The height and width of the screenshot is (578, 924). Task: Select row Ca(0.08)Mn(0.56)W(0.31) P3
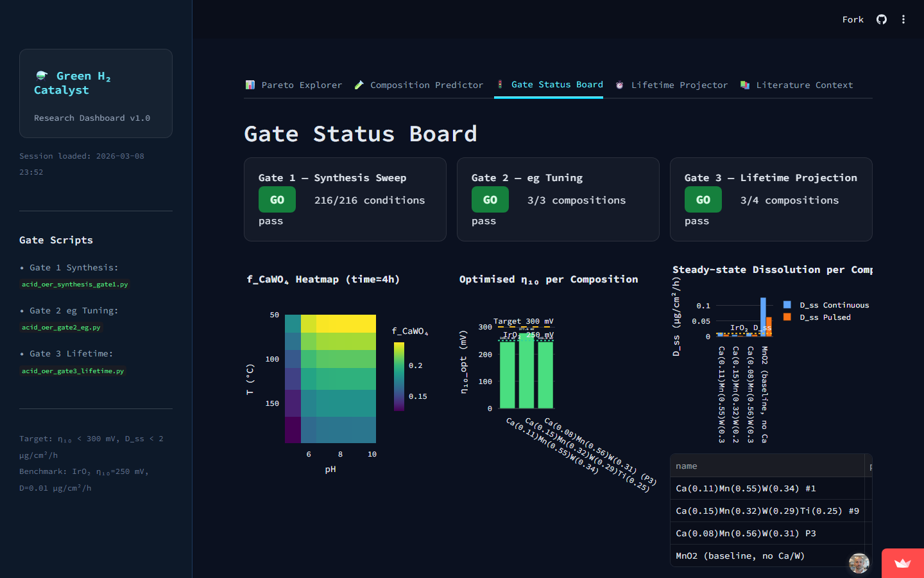click(x=767, y=533)
